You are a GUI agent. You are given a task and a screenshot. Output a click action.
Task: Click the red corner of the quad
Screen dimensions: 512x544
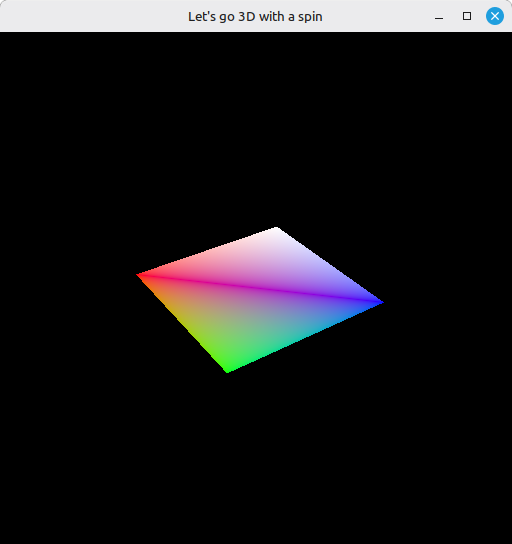(x=139, y=275)
